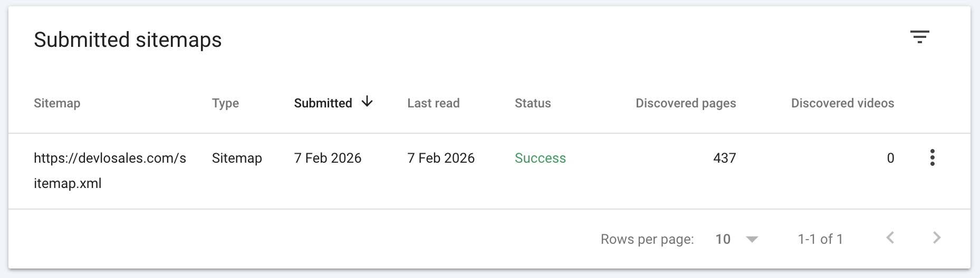Screen dimensions: 980x278
Task: Sort by the Type column header
Action: click(x=225, y=103)
